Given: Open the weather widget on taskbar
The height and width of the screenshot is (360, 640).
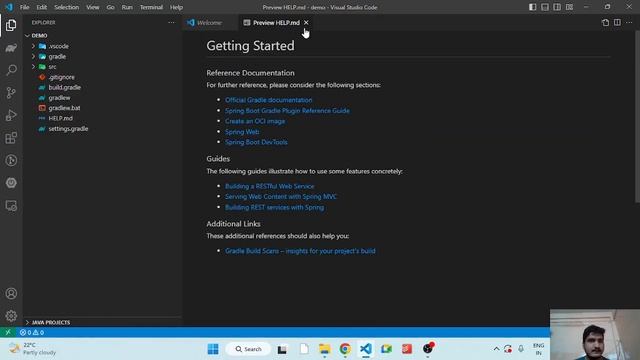Looking at the screenshot, I should 33,349.
